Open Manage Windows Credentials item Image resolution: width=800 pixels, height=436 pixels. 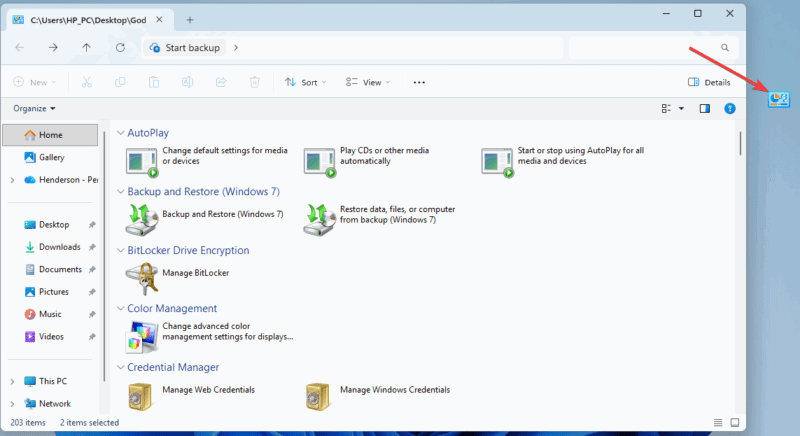click(378, 396)
